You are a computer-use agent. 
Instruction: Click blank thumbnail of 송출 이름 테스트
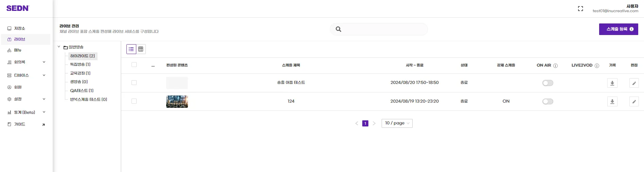pyautogui.click(x=177, y=83)
